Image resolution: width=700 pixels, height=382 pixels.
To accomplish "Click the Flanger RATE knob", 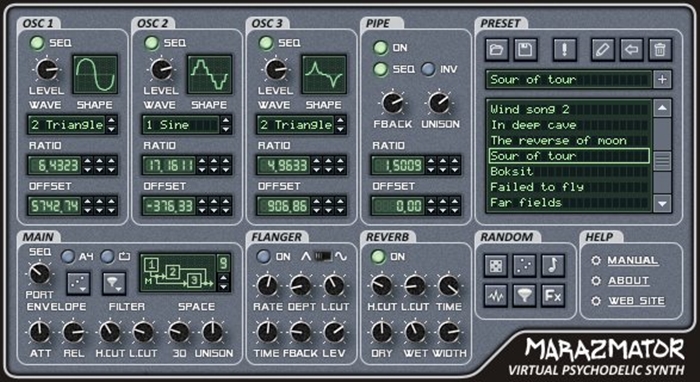I will 267,286.
